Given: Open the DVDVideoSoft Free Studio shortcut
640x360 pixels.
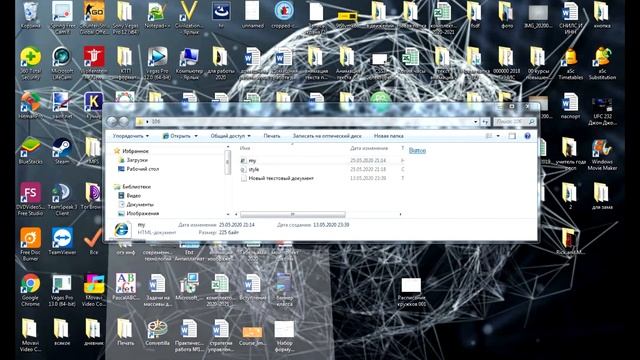Looking at the screenshot, I should tap(31, 199).
